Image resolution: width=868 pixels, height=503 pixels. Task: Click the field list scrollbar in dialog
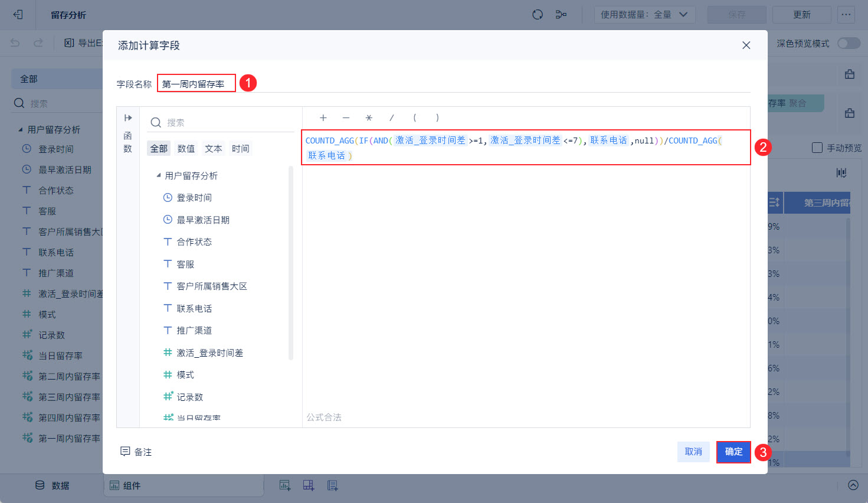tap(291, 263)
